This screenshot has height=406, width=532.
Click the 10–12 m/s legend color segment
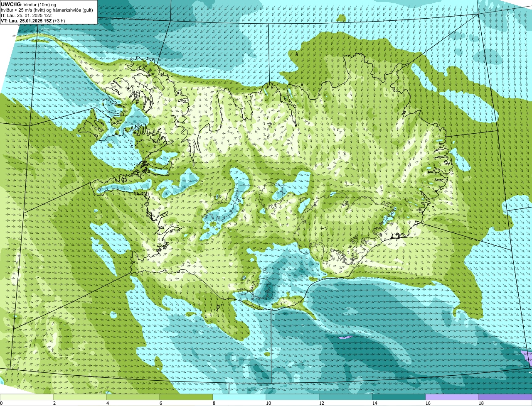[x=293, y=397]
